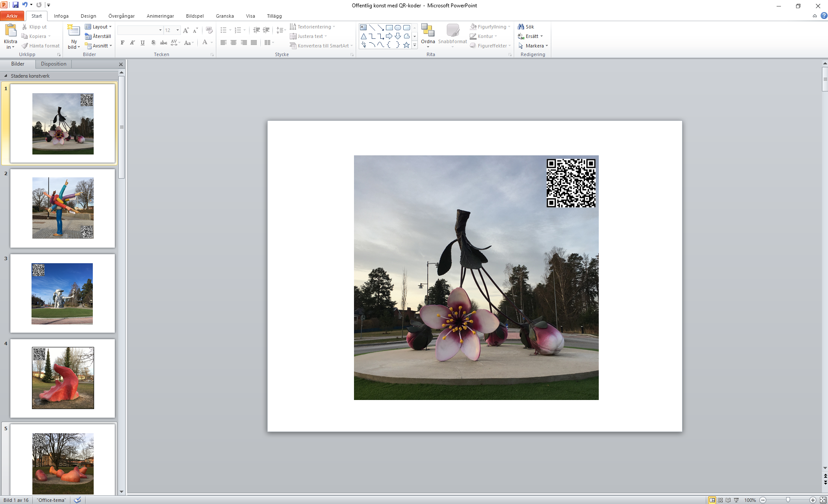This screenshot has width=828, height=504.
Task: Justify the text
Action: click(254, 42)
